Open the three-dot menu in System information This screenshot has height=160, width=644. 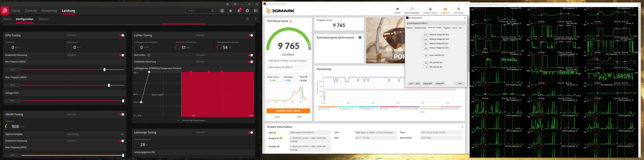462,127
